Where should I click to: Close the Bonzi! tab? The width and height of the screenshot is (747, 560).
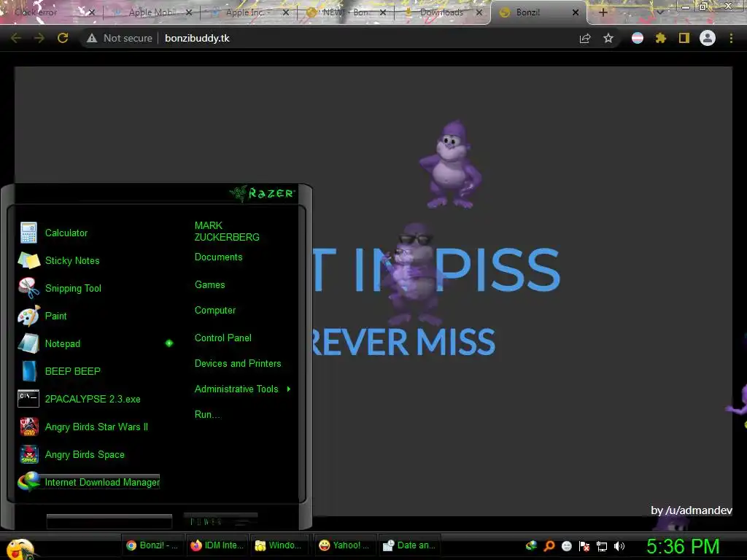tap(576, 12)
